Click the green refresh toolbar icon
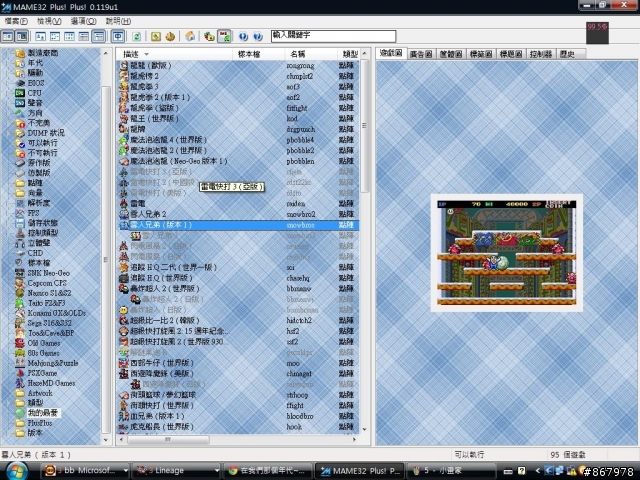The image size is (640, 480). (x=137, y=37)
